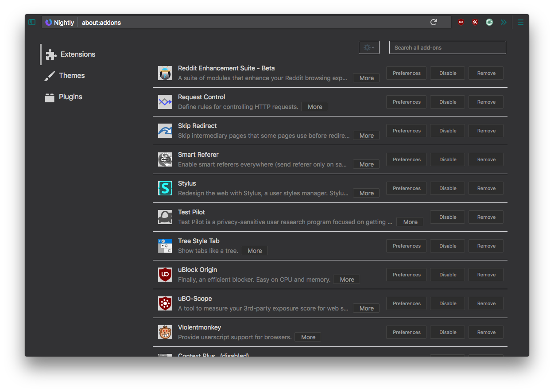
Task: Reload the about:addons page
Action: [434, 22]
